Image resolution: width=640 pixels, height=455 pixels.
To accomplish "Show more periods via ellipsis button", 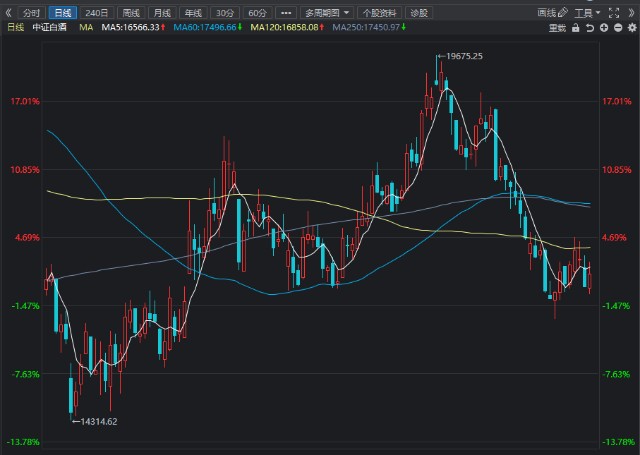I will (x=285, y=13).
